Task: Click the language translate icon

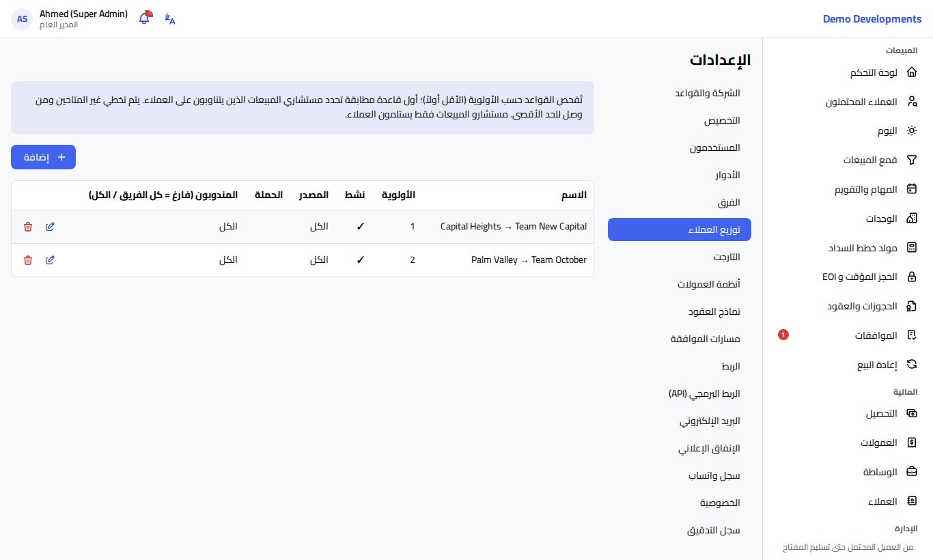Action: [170, 18]
